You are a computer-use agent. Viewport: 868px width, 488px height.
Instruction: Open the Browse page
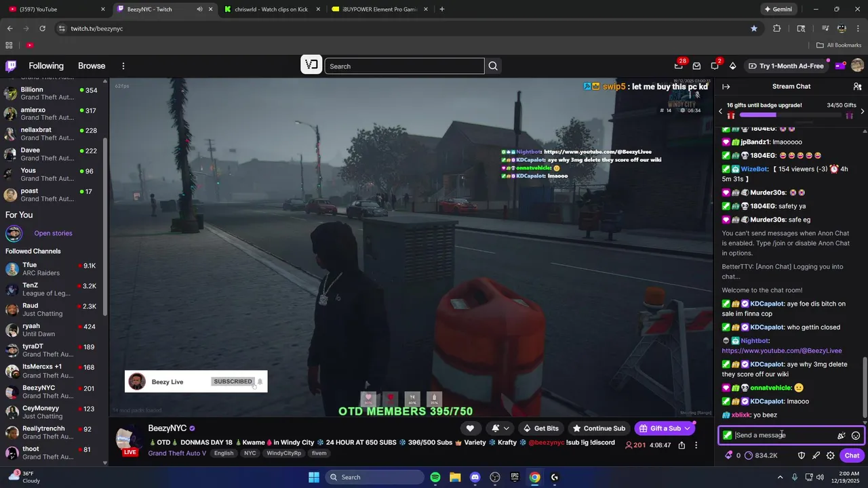92,66
